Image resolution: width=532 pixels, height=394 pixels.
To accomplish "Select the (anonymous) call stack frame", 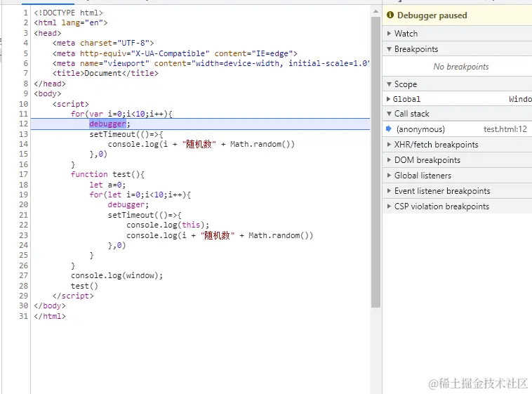I will click(x=457, y=129).
